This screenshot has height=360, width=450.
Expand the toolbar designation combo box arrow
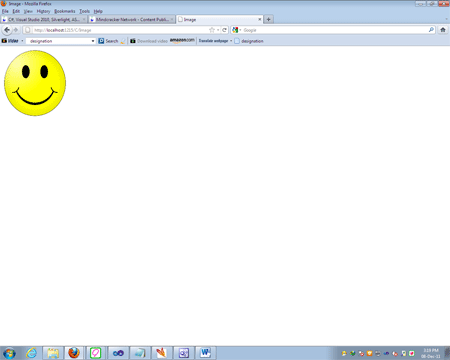pos(93,41)
